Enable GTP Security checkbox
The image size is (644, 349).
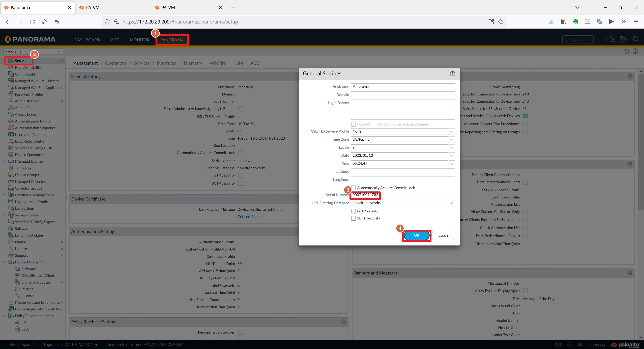tap(354, 211)
